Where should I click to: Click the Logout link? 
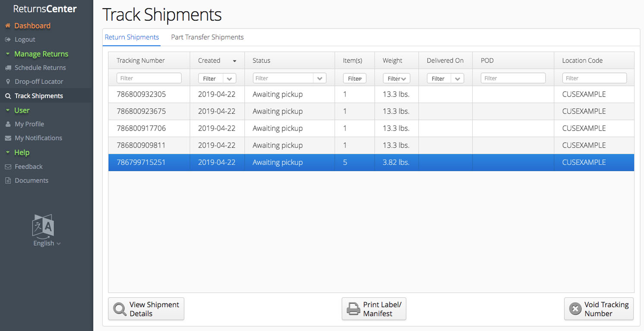25,39
